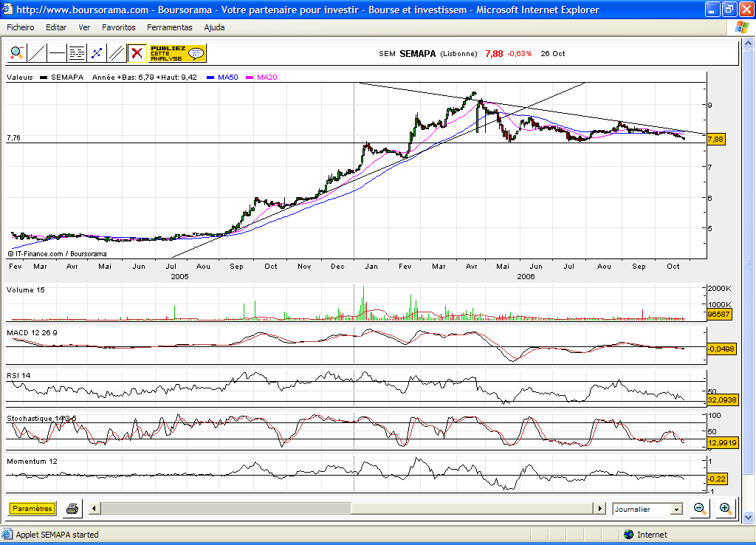Select the Fibonacci levels tool icon
This screenshot has width=756, height=545.
[77, 53]
